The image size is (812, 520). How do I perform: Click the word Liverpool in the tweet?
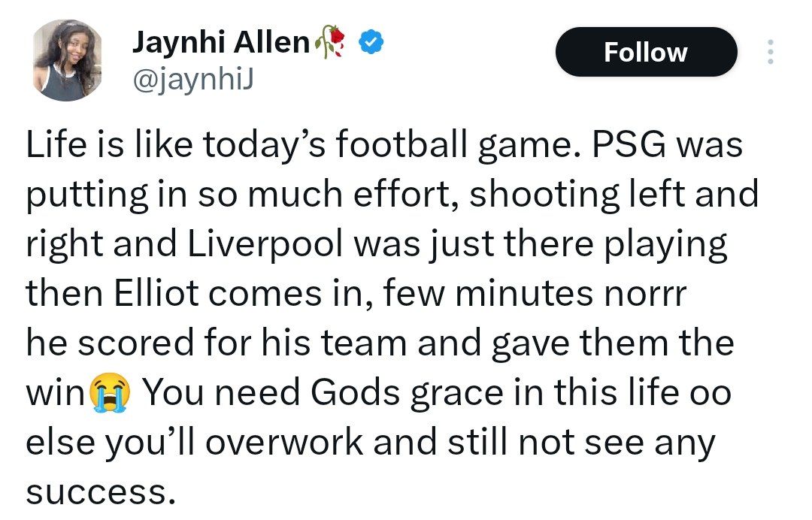(265, 245)
